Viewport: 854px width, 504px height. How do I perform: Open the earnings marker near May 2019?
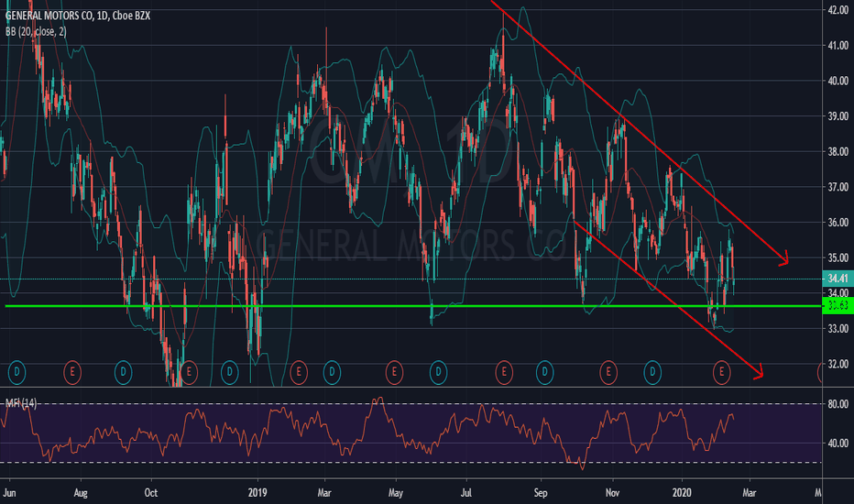(x=394, y=373)
